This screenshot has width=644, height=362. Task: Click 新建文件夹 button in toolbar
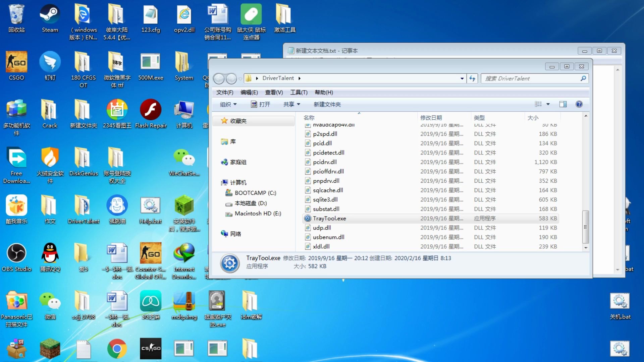point(327,104)
